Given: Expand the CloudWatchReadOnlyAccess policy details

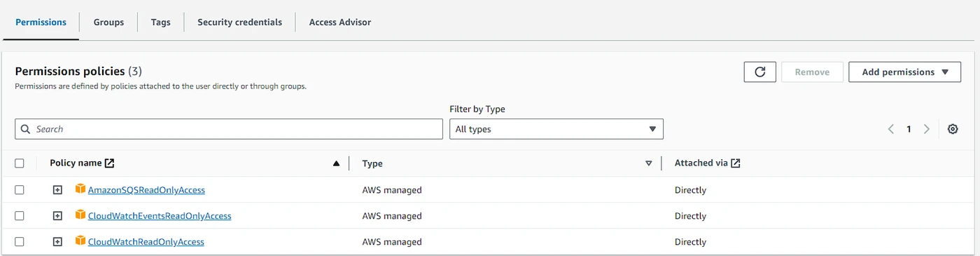Looking at the screenshot, I should pos(58,242).
